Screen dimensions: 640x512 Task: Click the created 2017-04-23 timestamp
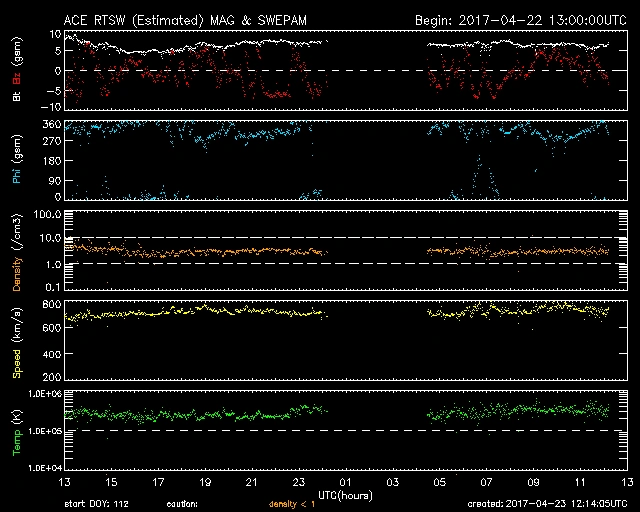coord(546,504)
